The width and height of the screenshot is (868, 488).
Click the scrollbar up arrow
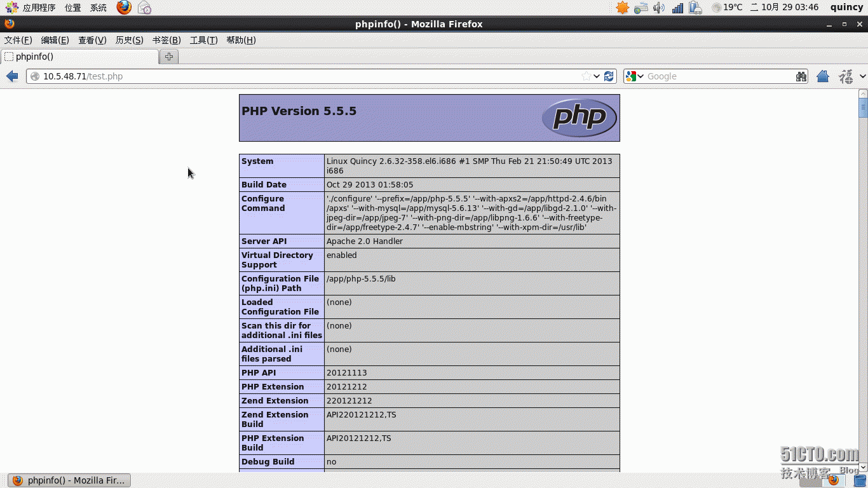(863, 94)
